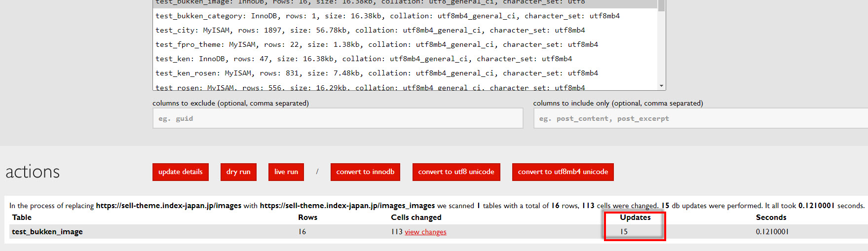Select test_city table in the list
The image size is (868, 251).
click(x=370, y=30)
